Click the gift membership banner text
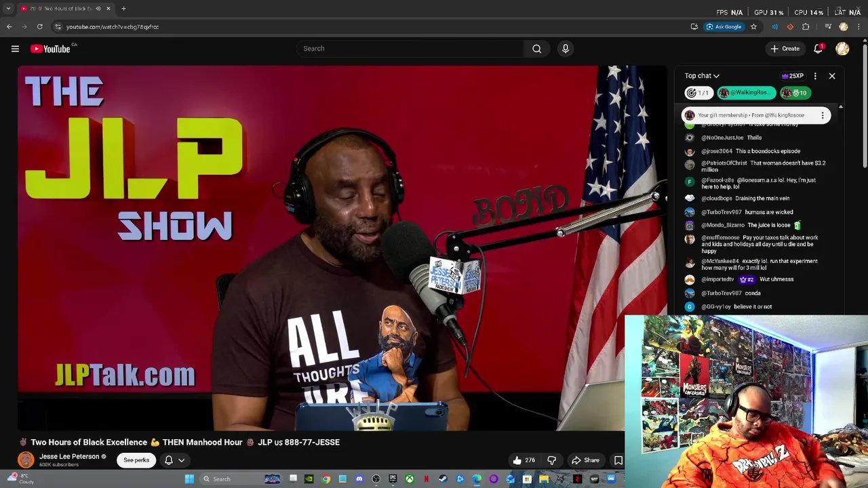 pos(750,115)
